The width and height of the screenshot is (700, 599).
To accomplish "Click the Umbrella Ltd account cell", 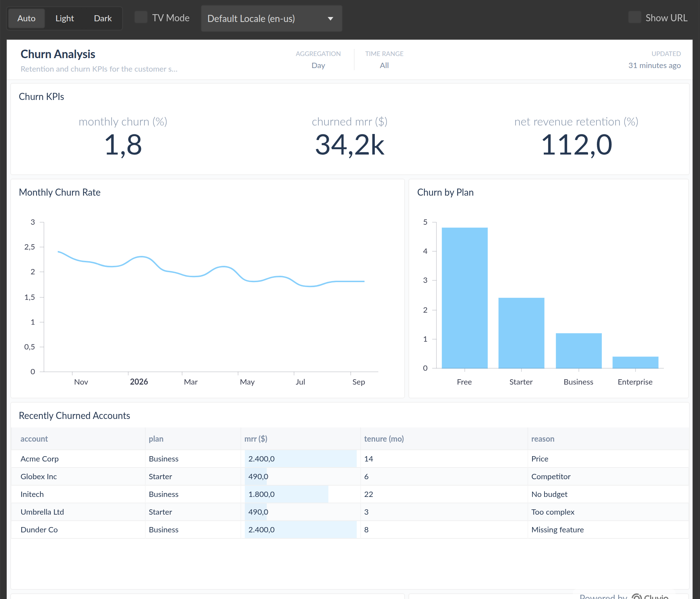I will (x=78, y=512).
